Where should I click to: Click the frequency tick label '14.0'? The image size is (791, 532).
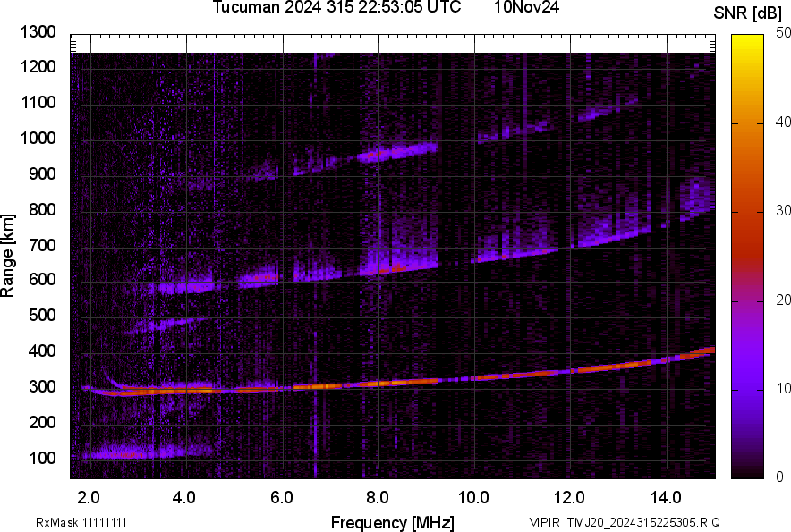[x=666, y=498]
